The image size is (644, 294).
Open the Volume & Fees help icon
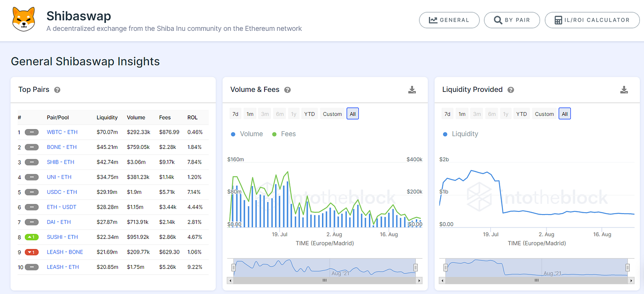287,90
